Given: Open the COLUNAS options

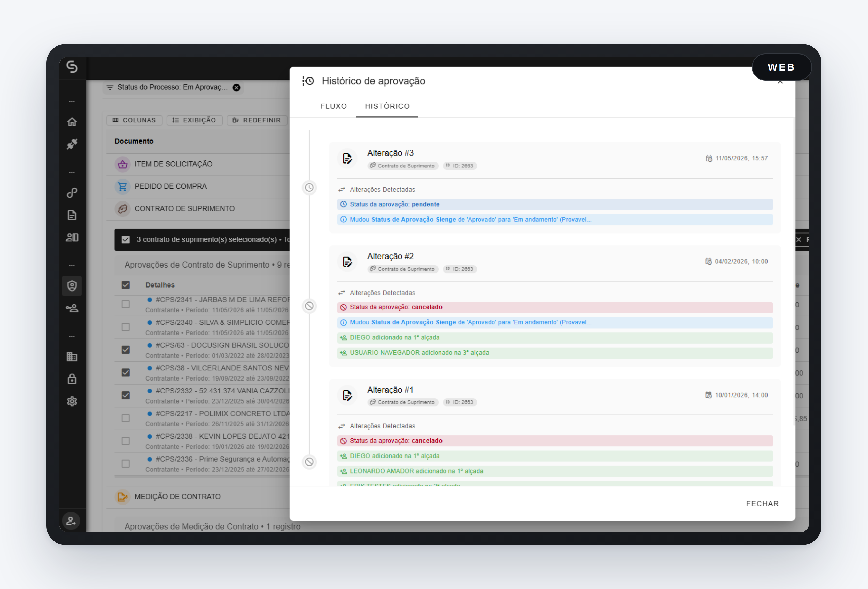Looking at the screenshot, I should [x=134, y=120].
